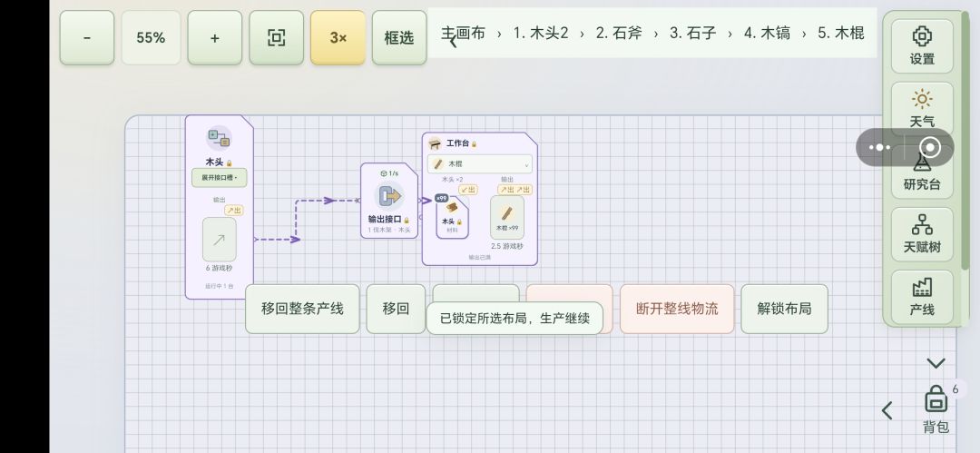This screenshot has height=453, width=980.
Task: Click the 出 tag under 木头 ×2
Action: tap(468, 190)
